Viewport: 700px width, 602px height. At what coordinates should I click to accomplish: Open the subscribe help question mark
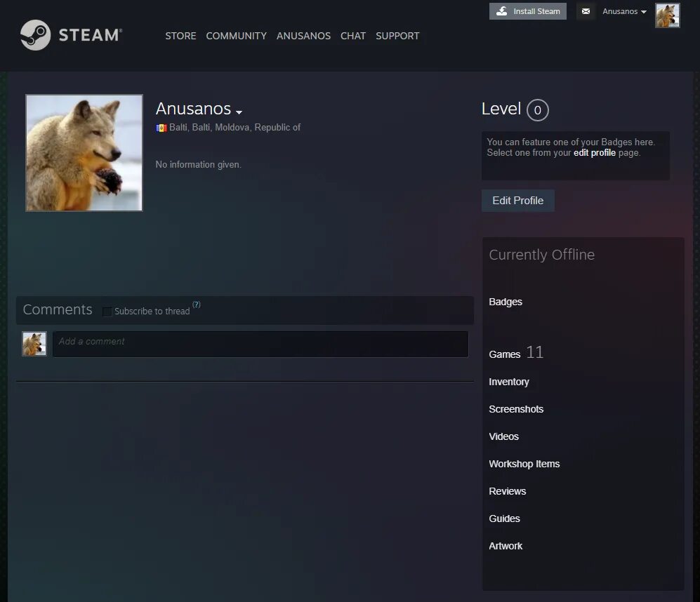(197, 305)
